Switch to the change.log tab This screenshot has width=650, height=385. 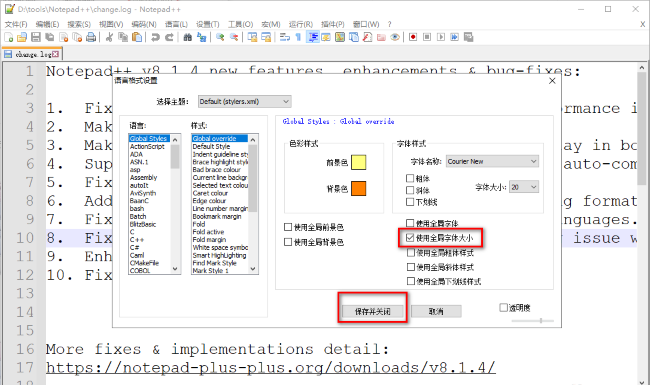point(32,54)
